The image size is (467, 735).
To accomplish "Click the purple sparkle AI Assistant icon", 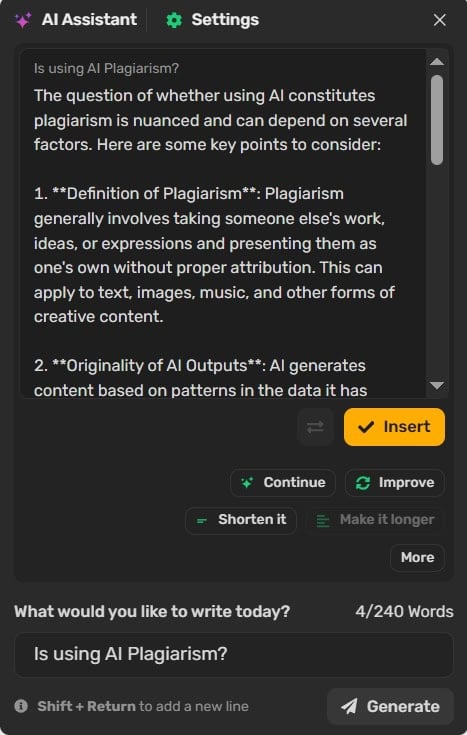I will coord(23,20).
